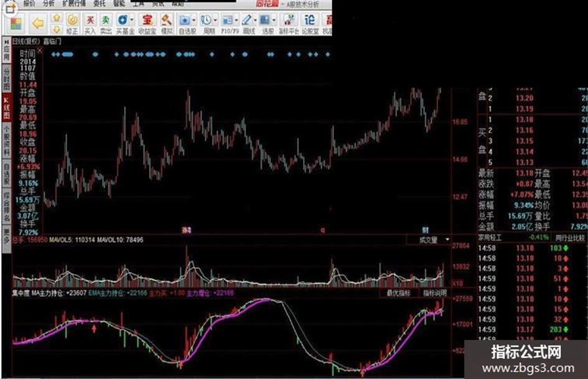This screenshot has height=379, width=588.
Task: Click the colorful home grid icon
Action: tap(16, 24)
